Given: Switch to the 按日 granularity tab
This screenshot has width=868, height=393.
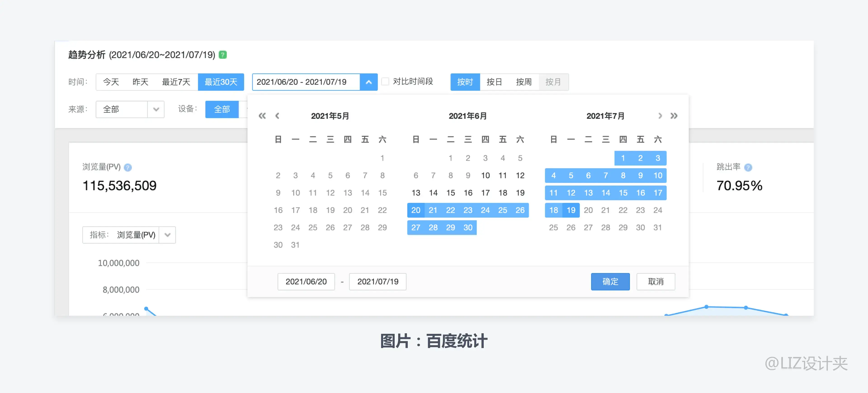Looking at the screenshot, I should tap(494, 82).
